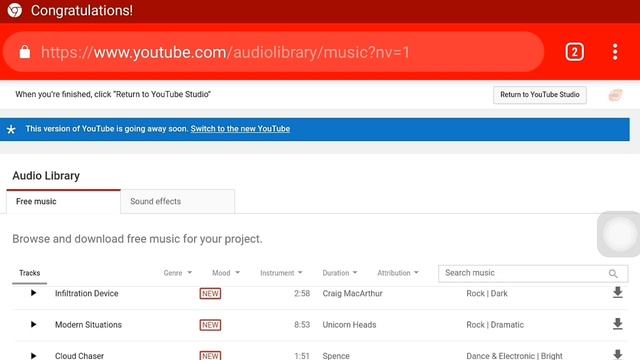Viewport: 640px width, 360px height.
Task: Download the Infiltration Device track
Action: 618,292
